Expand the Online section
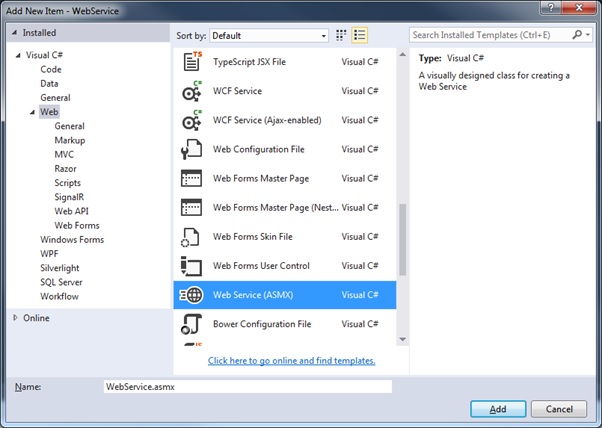This screenshot has height=428, width=602. pyautogui.click(x=15, y=318)
